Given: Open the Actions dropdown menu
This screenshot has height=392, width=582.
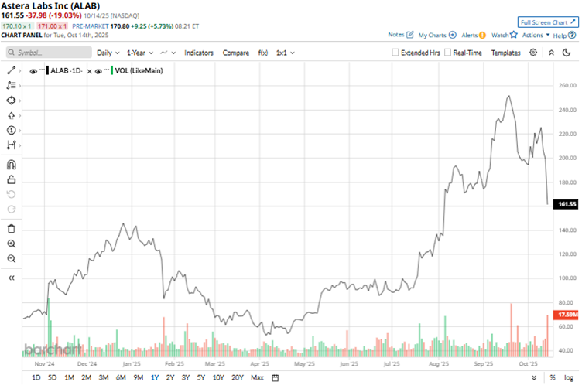Looking at the screenshot, I should 536,35.
